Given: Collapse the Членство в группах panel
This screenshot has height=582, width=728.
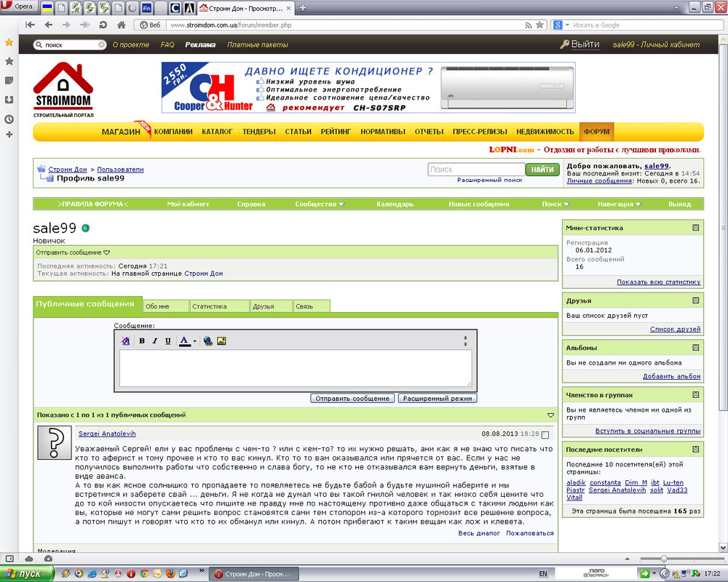Looking at the screenshot, I should point(695,395).
